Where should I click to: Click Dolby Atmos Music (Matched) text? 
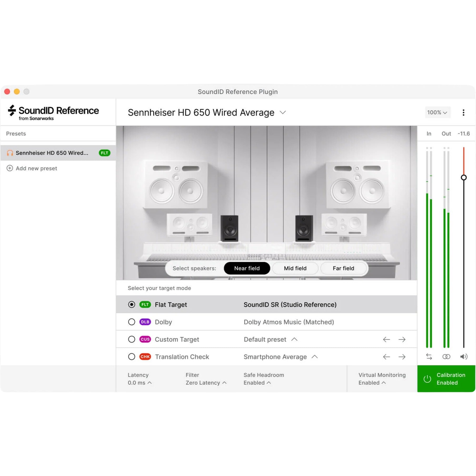coord(289,322)
